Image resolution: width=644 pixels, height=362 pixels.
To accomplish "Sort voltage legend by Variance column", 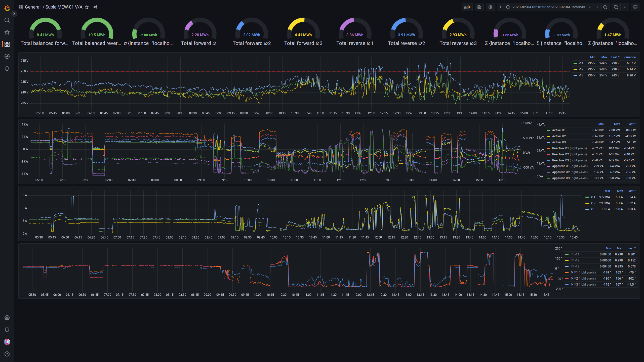I will pyautogui.click(x=629, y=57).
